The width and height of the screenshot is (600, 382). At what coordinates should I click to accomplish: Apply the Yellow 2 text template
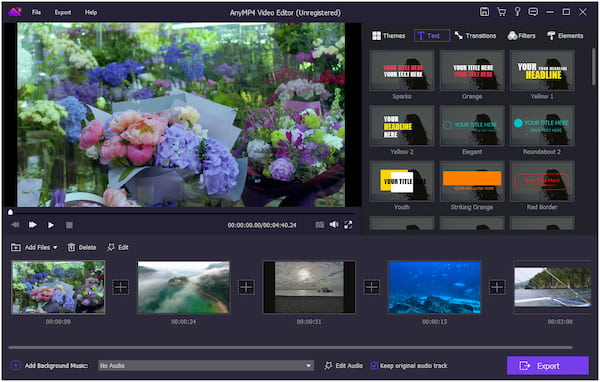coord(402,126)
